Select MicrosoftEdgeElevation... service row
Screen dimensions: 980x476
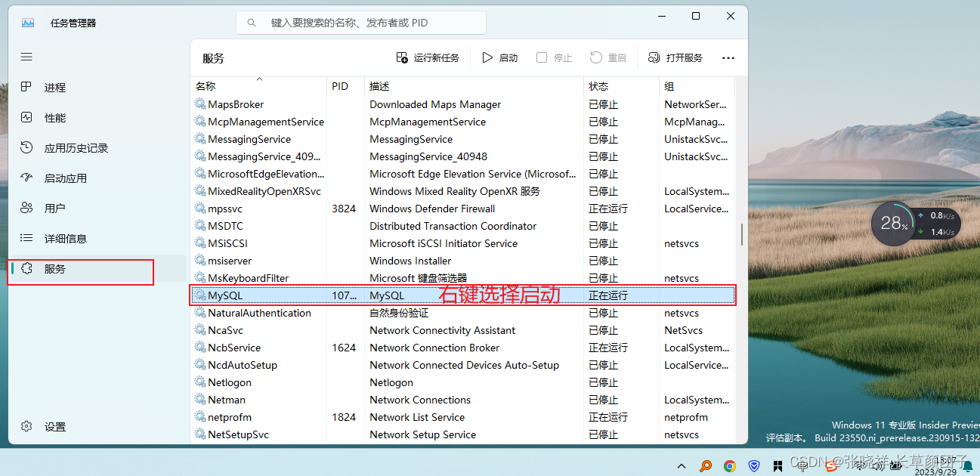point(462,174)
